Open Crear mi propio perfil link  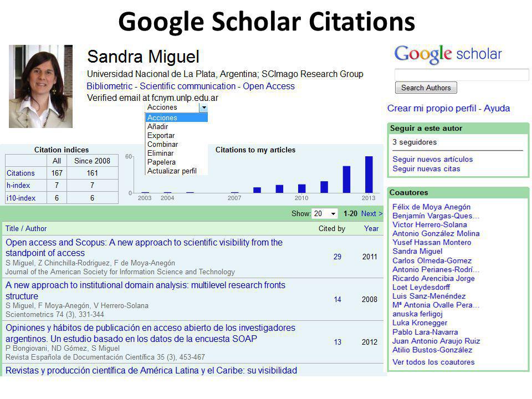[432, 108]
